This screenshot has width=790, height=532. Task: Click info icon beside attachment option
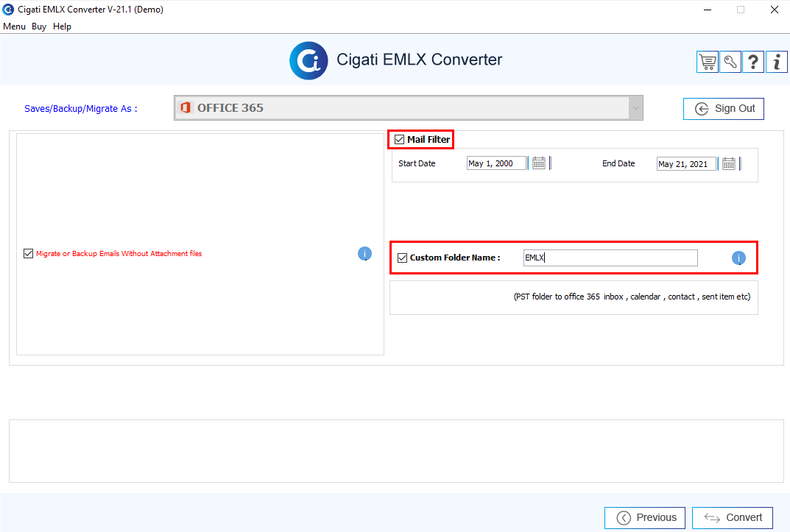[364, 254]
